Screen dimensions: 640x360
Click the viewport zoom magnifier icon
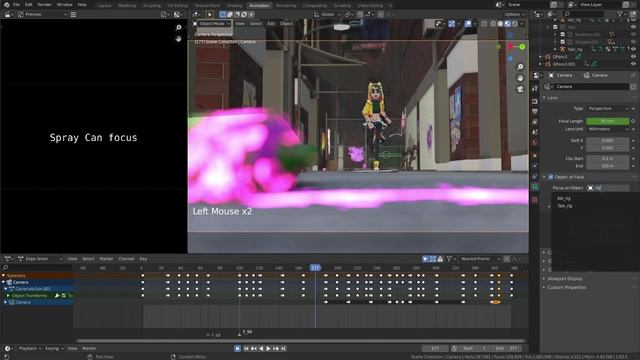point(520,67)
